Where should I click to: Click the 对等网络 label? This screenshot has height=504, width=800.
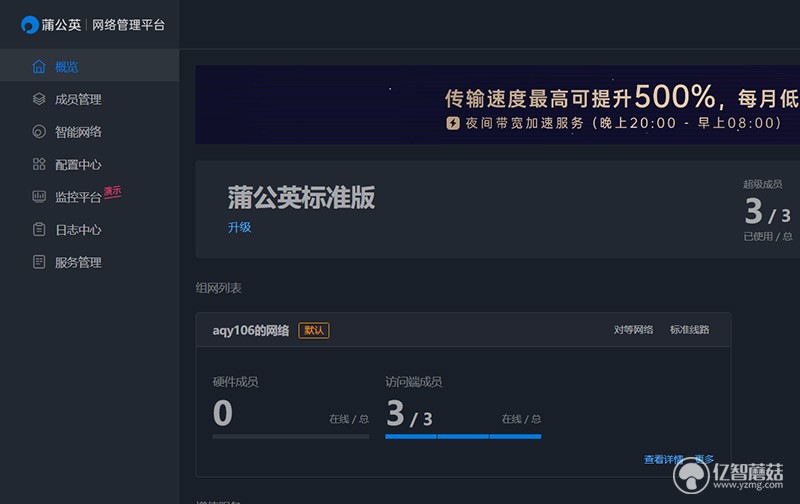(x=633, y=330)
